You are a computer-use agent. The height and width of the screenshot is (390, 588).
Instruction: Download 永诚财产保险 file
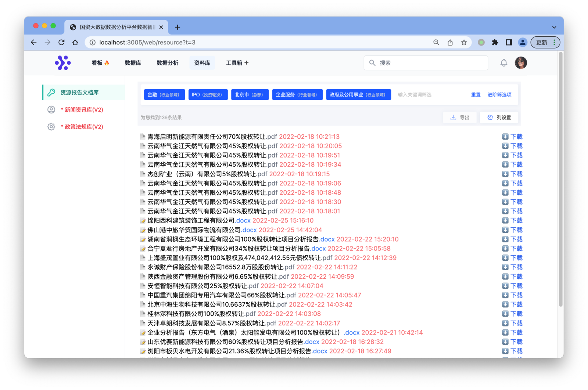[x=512, y=267]
